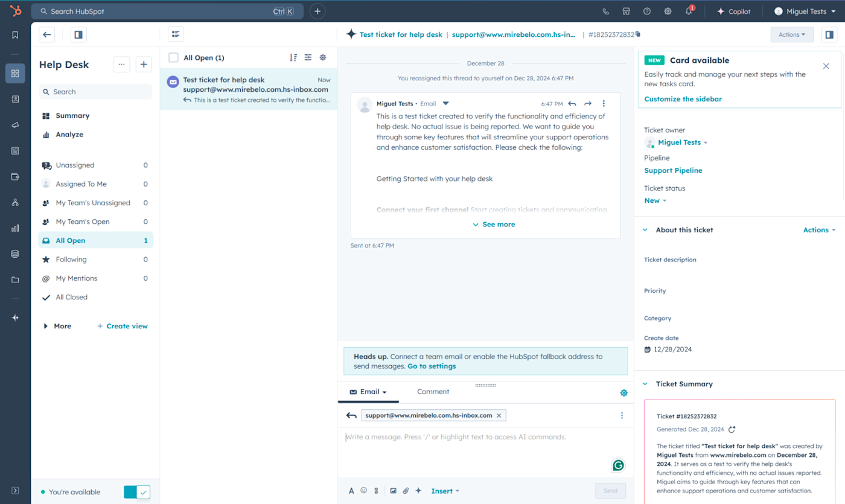845x504 pixels.
Task: Toggle the left sidebar panel icon
Action: click(78, 34)
